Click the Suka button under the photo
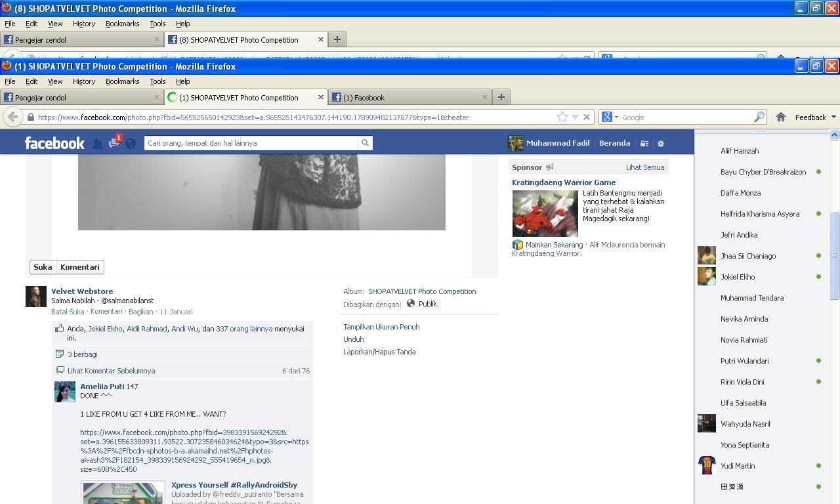This screenshot has height=504, width=840. pyautogui.click(x=43, y=267)
